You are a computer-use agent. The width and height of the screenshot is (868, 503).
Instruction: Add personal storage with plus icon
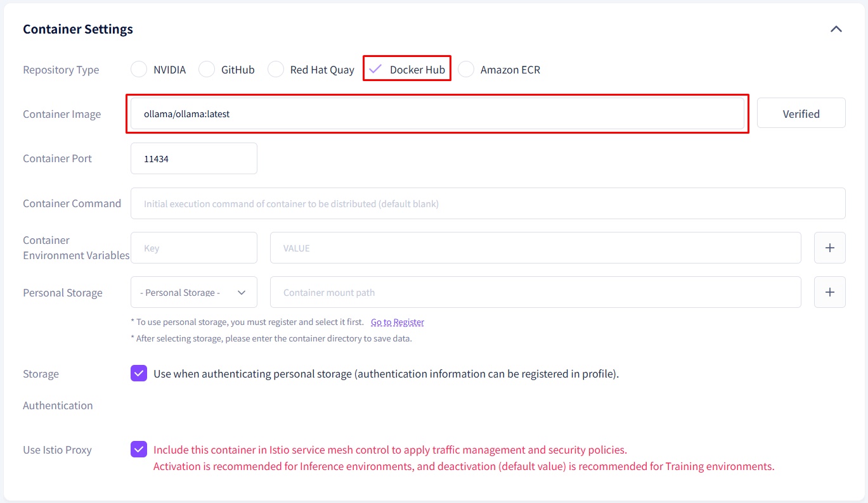[829, 293]
